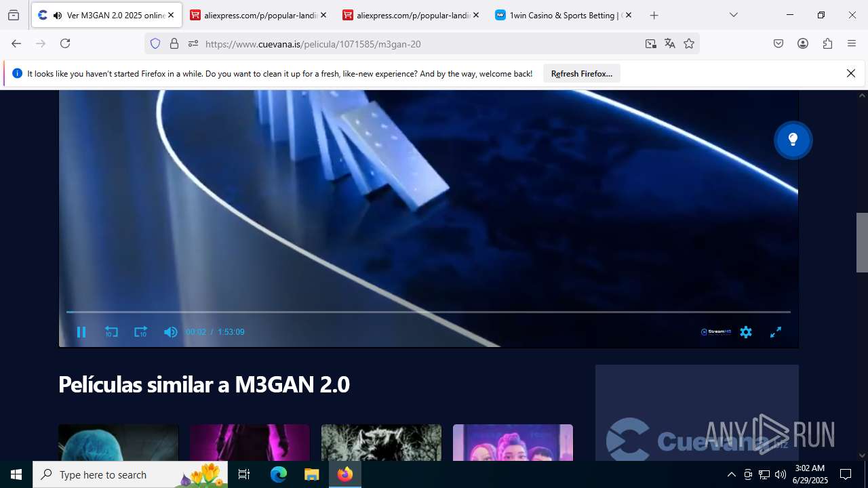
Task: Open the Windows notification center
Action: [846, 474]
